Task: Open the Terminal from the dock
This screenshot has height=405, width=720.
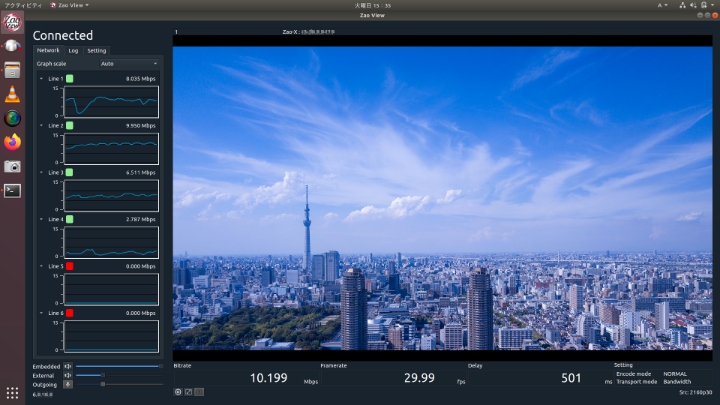Action: click(x=12, y=191)
